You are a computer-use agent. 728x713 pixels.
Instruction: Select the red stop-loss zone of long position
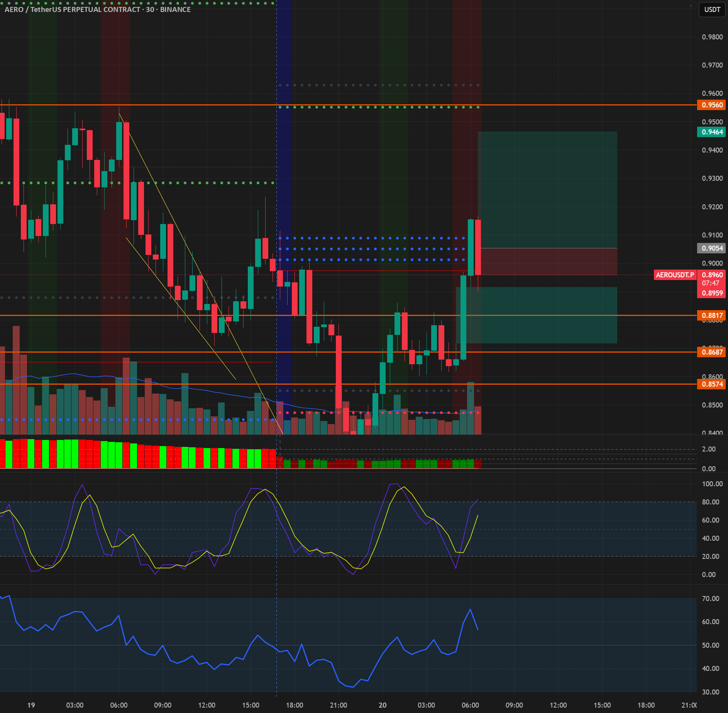point(547,261)
